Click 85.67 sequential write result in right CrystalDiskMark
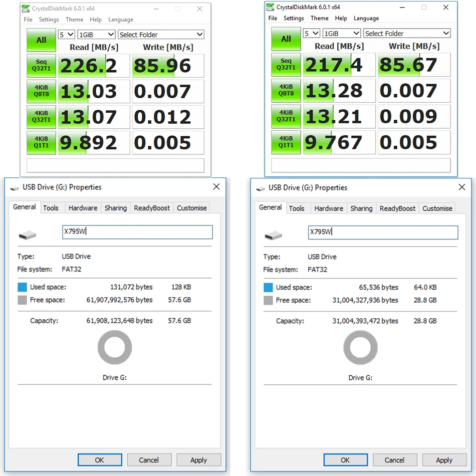Screen dimensions: 476x476 (414, 65)
